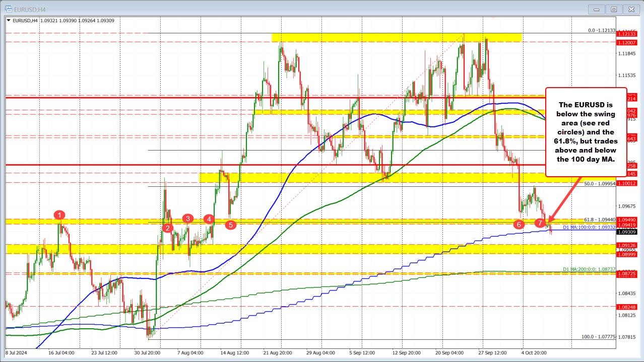Select the callout box describing the 100 day MA
Viewport: 644px width, 362px height.
(x=586, y=131)
